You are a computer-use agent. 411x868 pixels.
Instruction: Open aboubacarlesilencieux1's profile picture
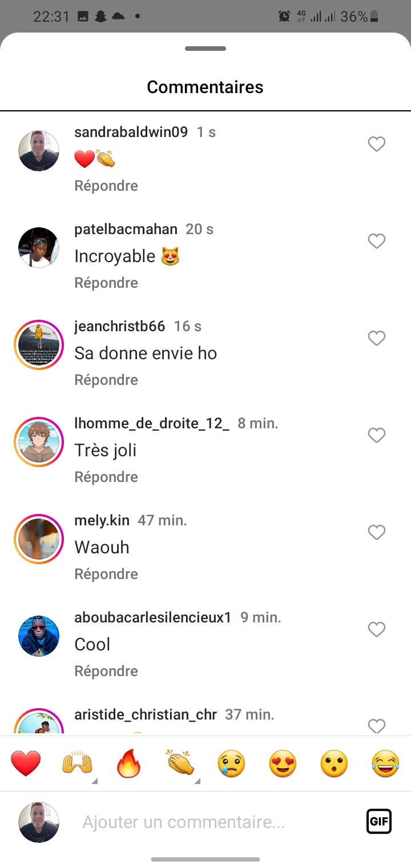point(39,636)
